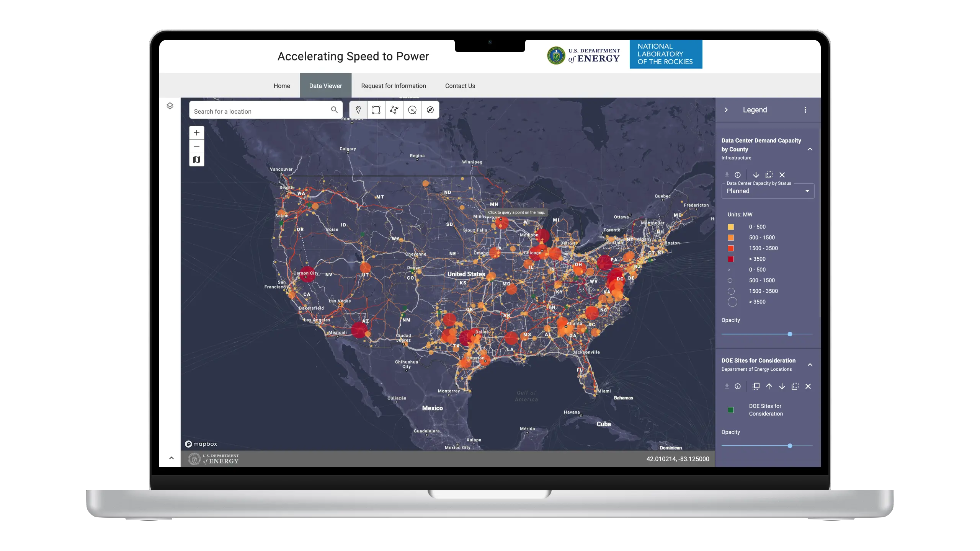Collapse the Legend panel with chevron
This screenshot has height=551, width=980.
click(726, 110)
